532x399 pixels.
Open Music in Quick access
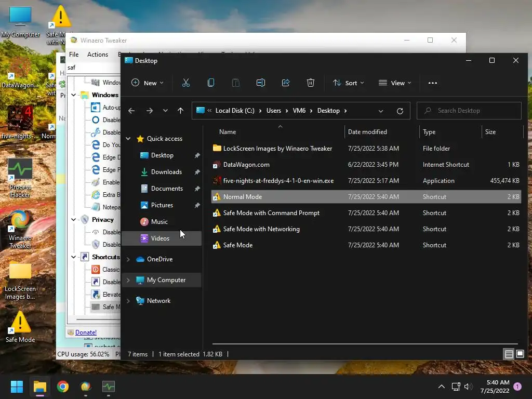click(159, 222)
